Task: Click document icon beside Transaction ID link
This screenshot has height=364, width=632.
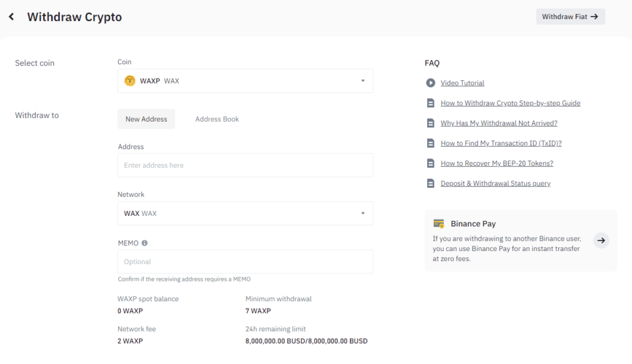Action: point(430,143)
